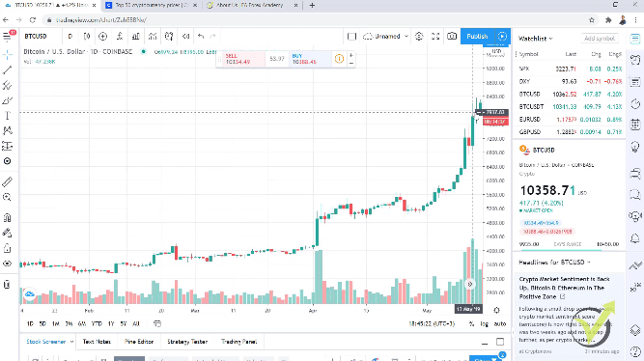Click the SELL price button
The height and width of the screenshot is (361, 644).
240,59
